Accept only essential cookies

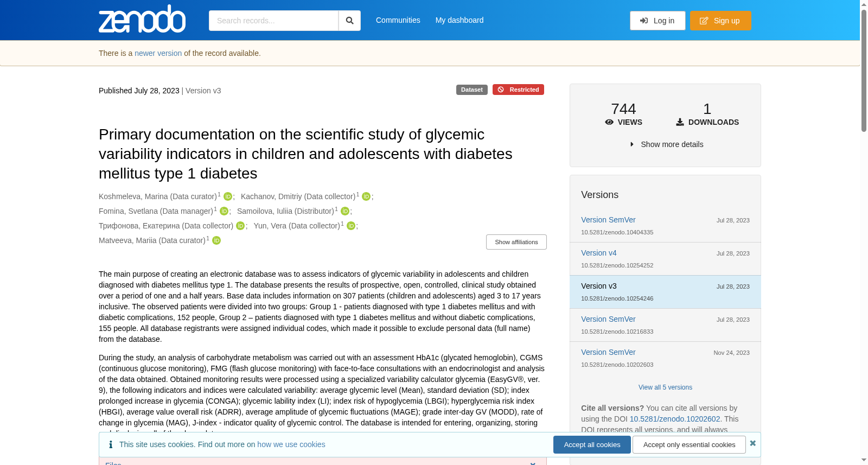[689, 445]
